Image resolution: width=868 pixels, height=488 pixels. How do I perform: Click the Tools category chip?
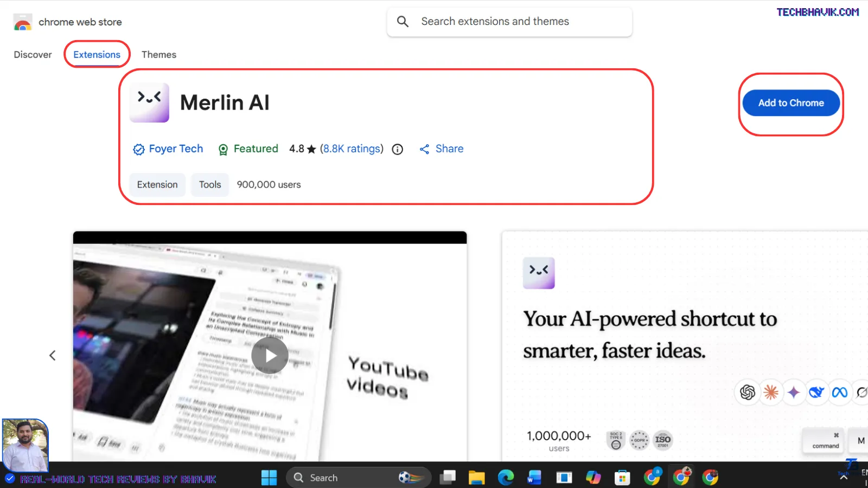coord(210,185)
